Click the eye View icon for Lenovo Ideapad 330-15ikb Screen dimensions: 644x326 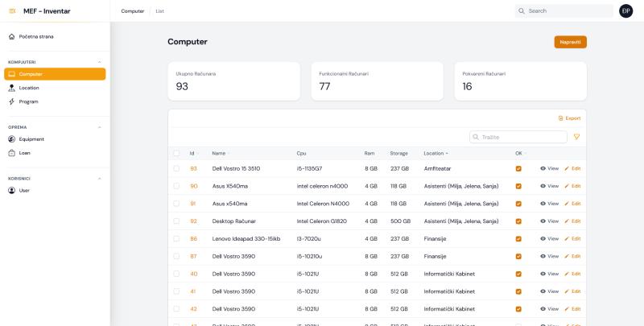click(x=543, y=238)
